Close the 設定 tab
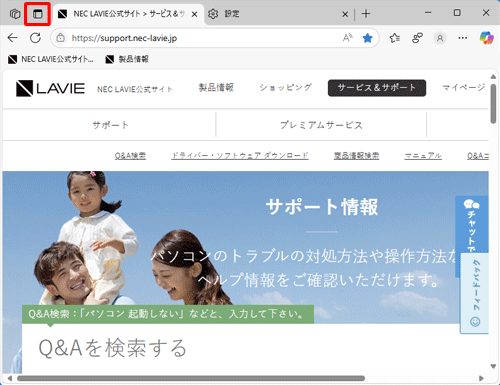500x385 pixels. pyautogui.click(x=345, y=14)
